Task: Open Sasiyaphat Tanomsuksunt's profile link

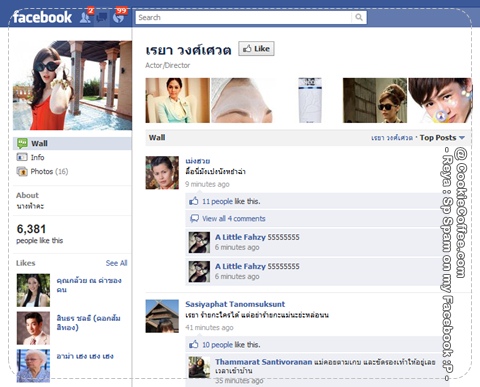Action: click(235, 304)
